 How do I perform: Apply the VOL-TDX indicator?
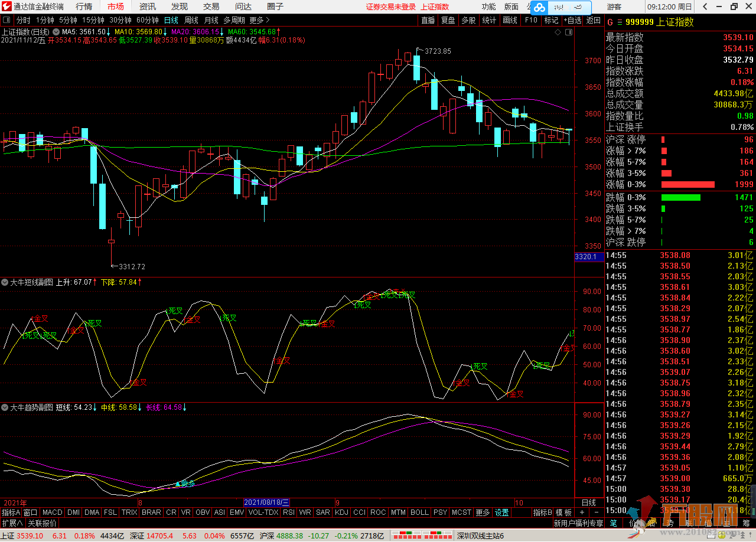(x=263, y=512)
